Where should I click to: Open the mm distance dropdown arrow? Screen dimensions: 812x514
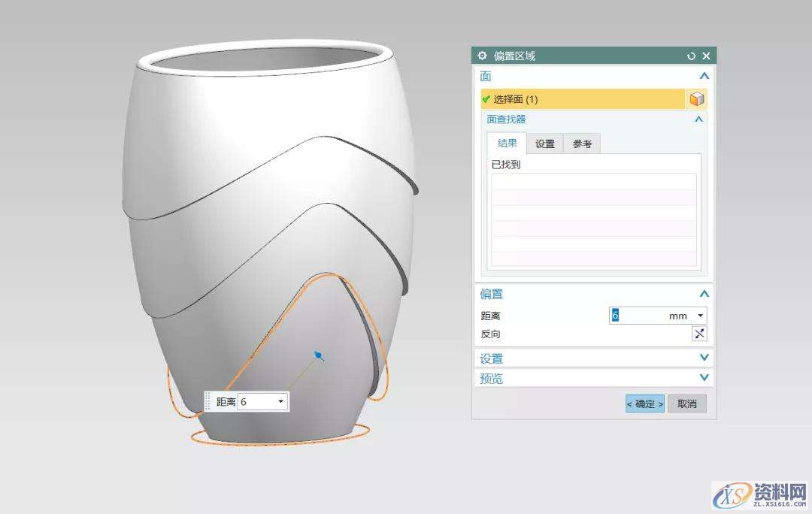pos(701,316)
